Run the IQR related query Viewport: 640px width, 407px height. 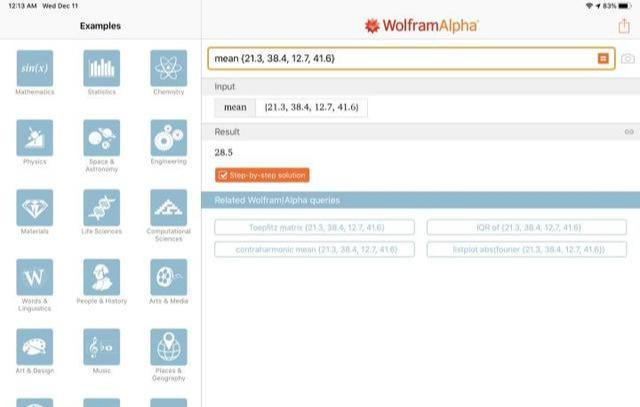527,227
